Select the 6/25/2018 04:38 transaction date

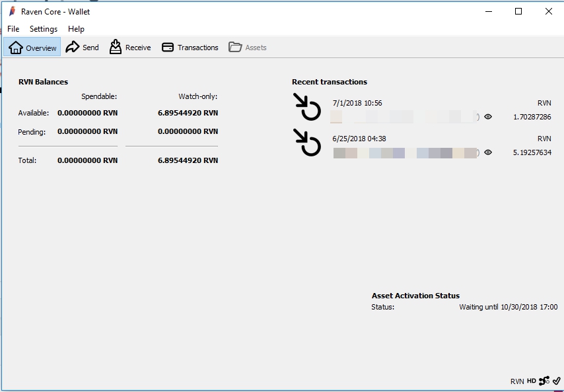tap(359, 139)
